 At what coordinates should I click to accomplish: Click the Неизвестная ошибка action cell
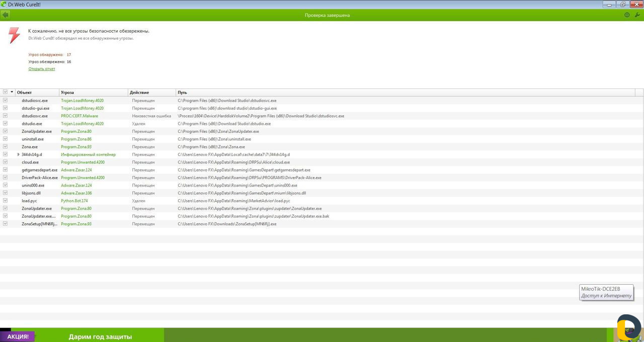(151, 116)
